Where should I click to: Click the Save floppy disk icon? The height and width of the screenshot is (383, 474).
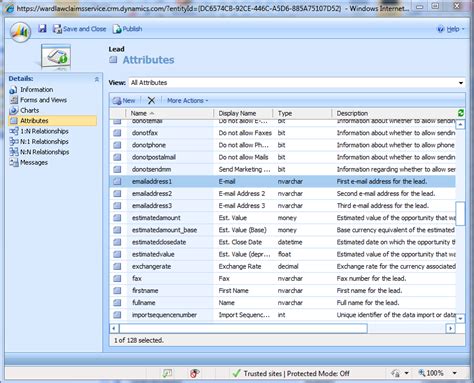tap(42, 29)
